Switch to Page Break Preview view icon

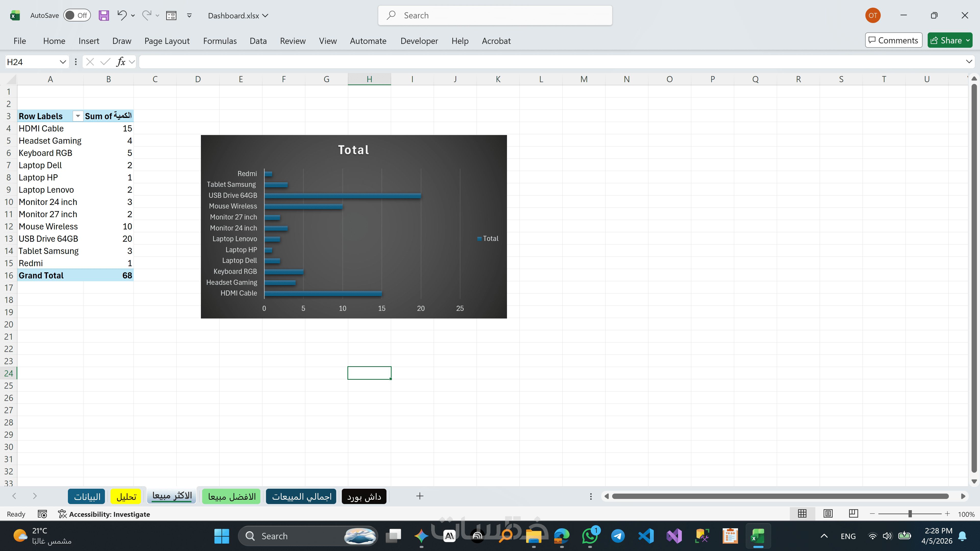(x=853, y=514)
